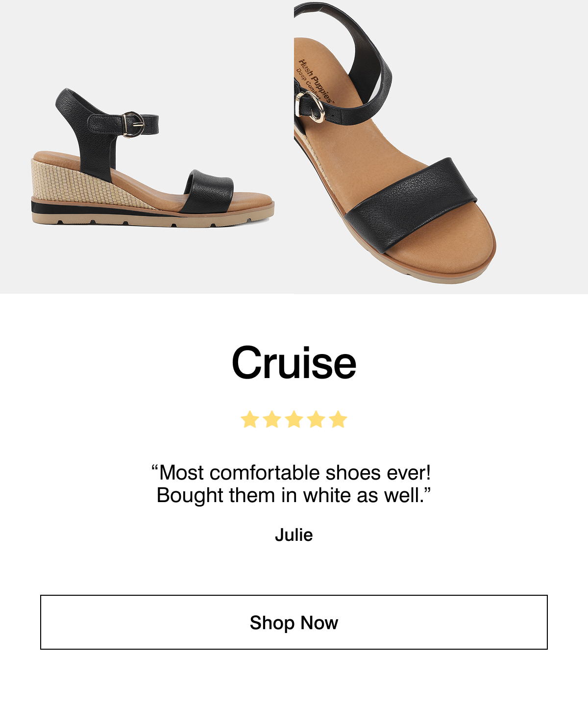This screenshot has height=710, width=588.
Task: Click the fifth star to rate five stars
Action: [x=337, y=419]
